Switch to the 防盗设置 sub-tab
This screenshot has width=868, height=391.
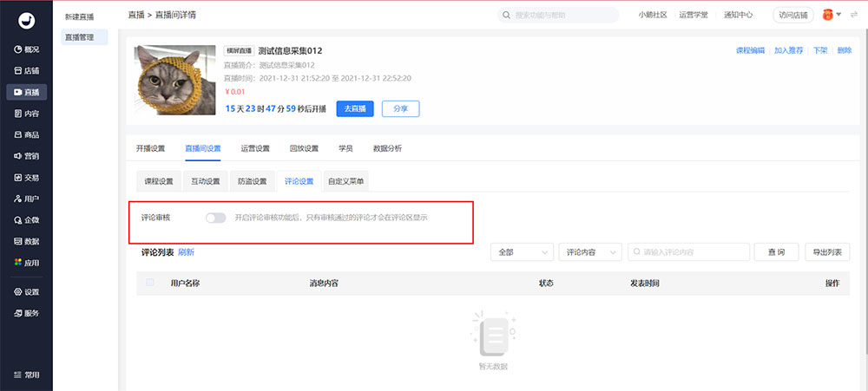[252, 181]
